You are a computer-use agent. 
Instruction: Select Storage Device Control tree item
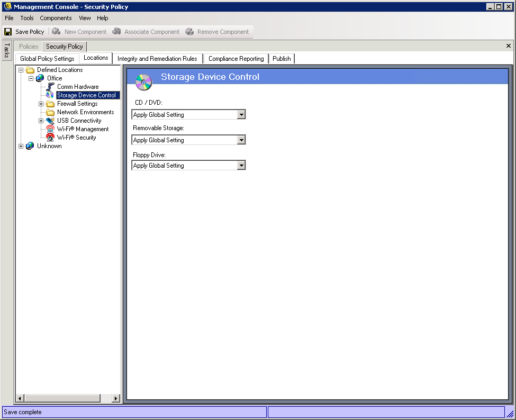[86, 95]
